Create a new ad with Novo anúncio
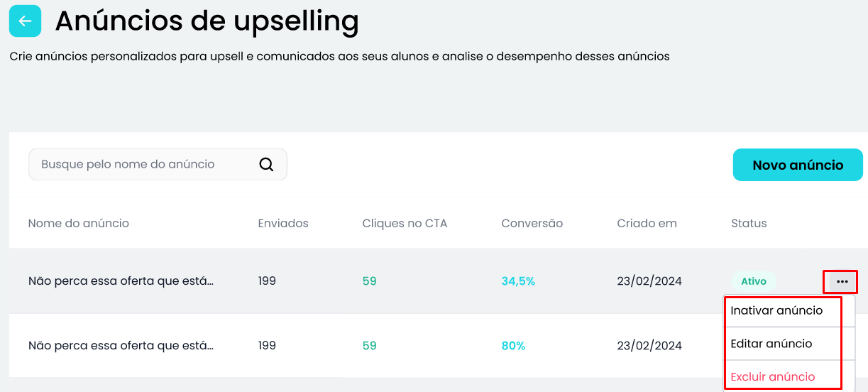Image resolution: width=868 pixels, height=392 pixels. click(x=798, y=165)
